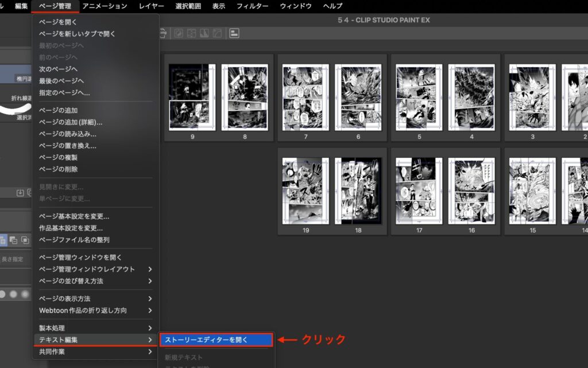
Task: Open the 共同作業 submenu
Action: [x=95, y=351]
